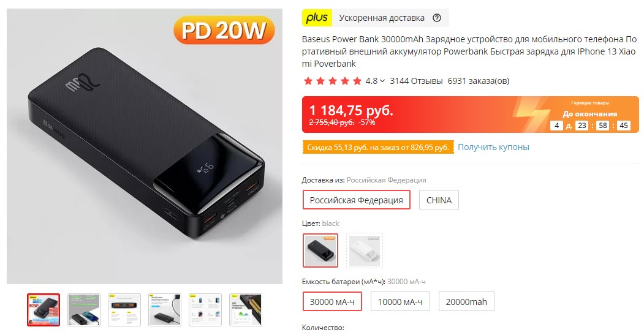The height and width of the screenshot is (335, 644).
Task: Open second thumbnail with phones
Action: (84, 310)
